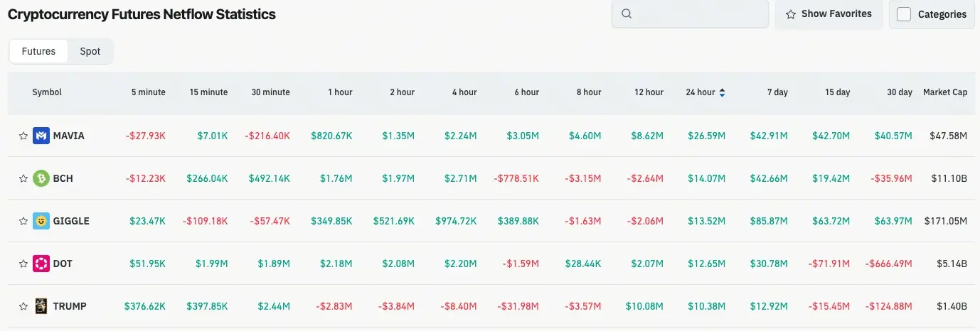
Task: Switch to the Spot tab
Action: point(90,51)
